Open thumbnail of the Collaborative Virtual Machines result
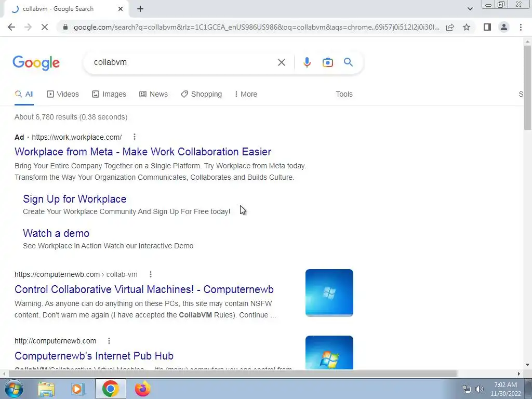532x399 pixels. [x=329, y=293]
